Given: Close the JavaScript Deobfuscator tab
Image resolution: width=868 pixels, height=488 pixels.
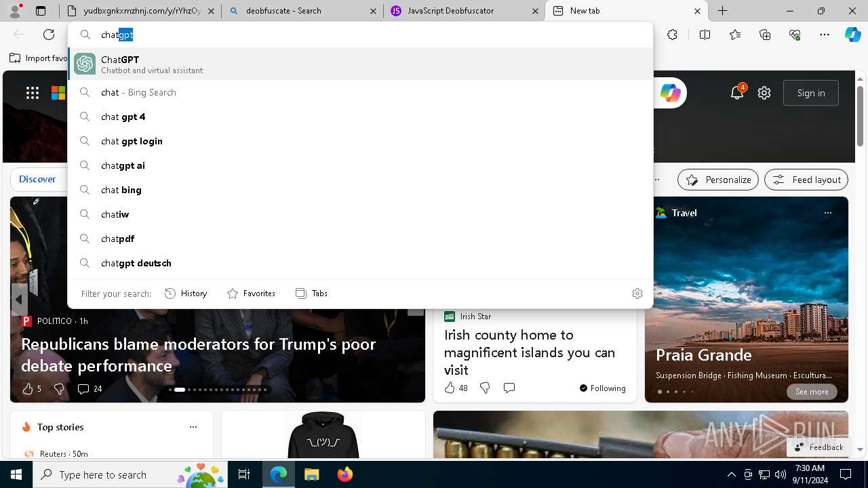Looking at the screenshot, I should tap(535, 11).
